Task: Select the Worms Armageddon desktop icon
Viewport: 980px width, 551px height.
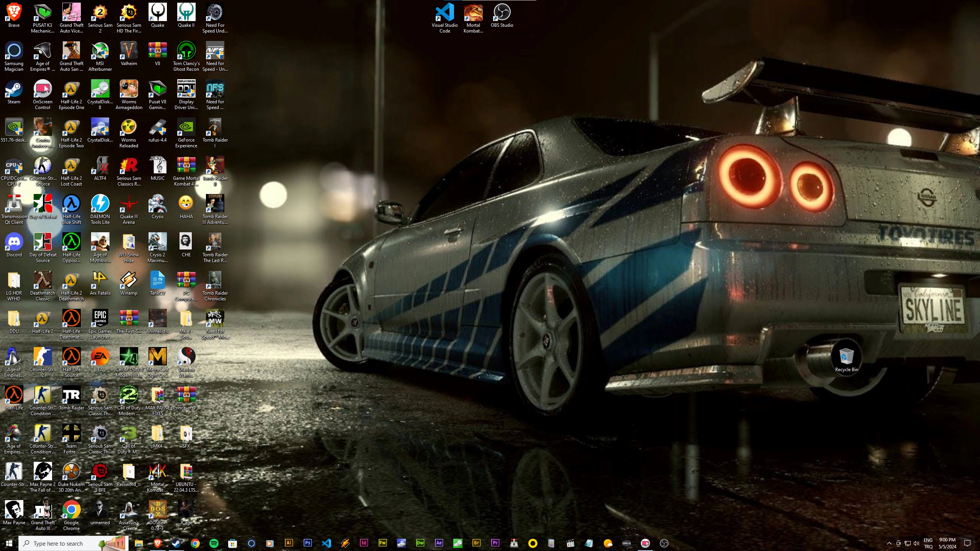Action: [129, 95]
